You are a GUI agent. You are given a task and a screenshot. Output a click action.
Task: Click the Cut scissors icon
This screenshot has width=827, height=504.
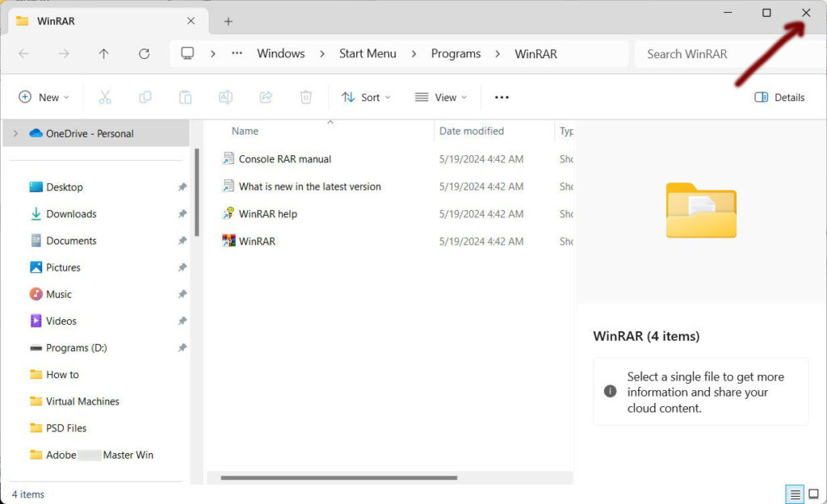104,98
